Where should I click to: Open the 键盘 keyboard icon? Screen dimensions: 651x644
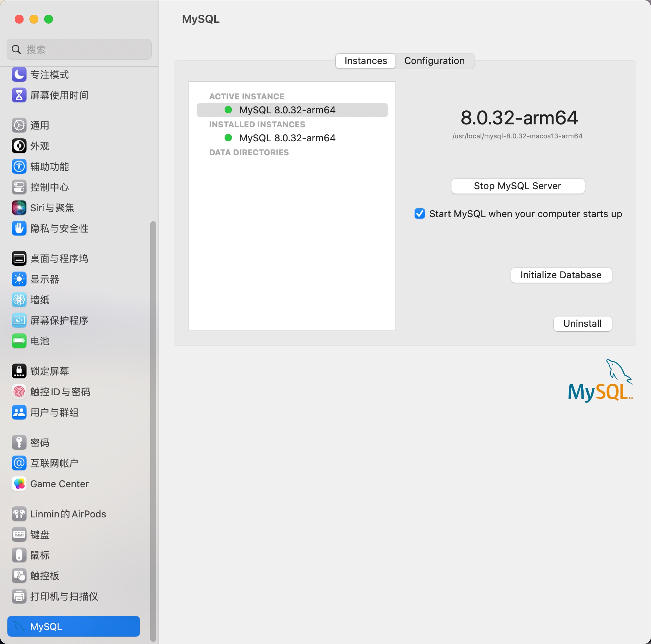coord(19,535)
